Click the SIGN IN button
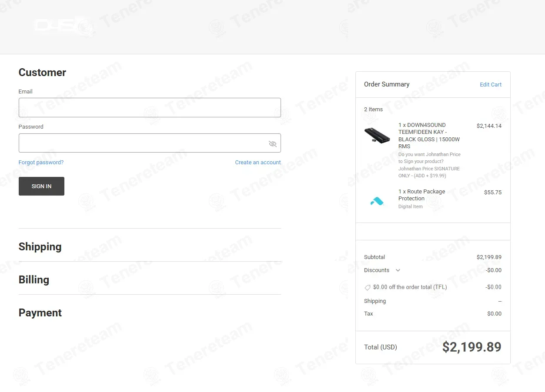 tap(41, 186)
